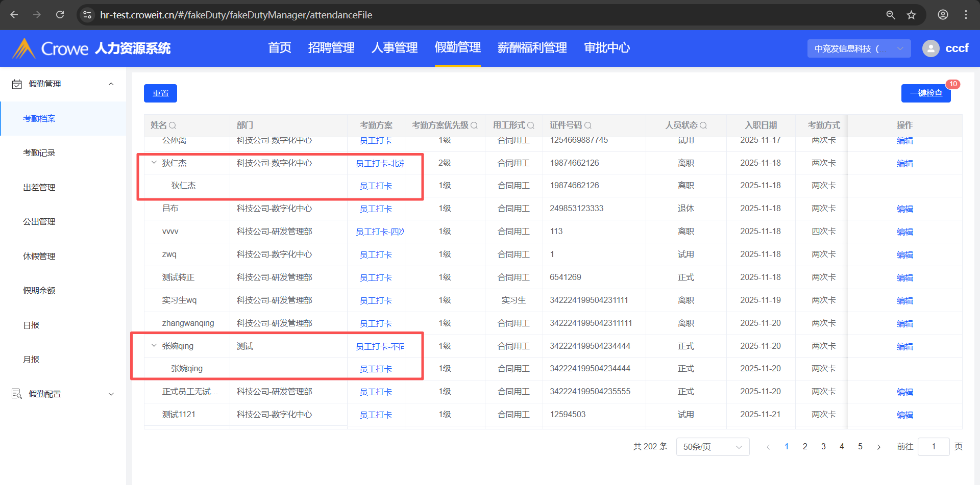Click the search icon beside 证件号码 header
The image size is (980, 485).
coord(588,125)
